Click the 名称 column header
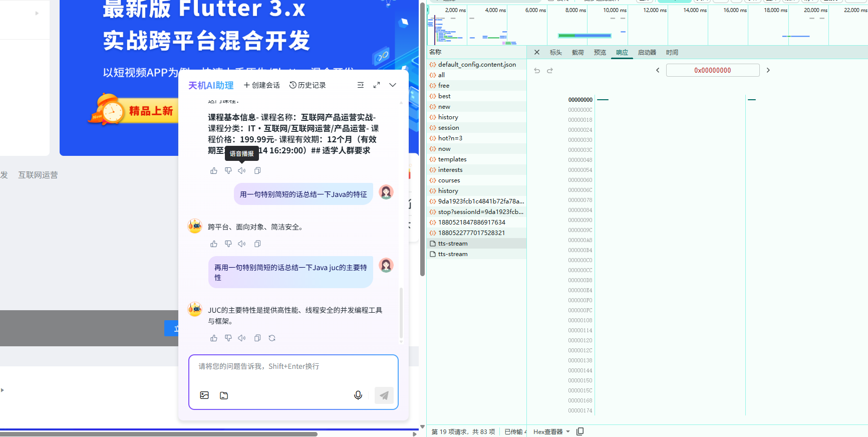 (476, 52)
